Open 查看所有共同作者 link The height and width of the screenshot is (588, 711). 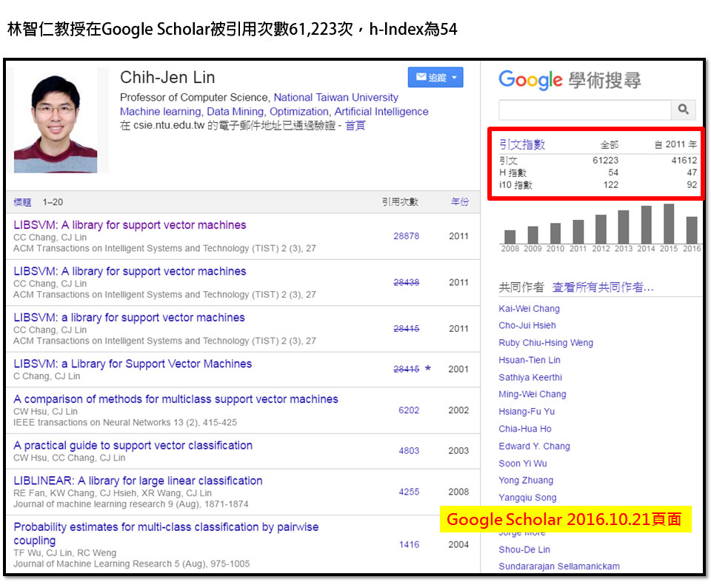point(603,287)
